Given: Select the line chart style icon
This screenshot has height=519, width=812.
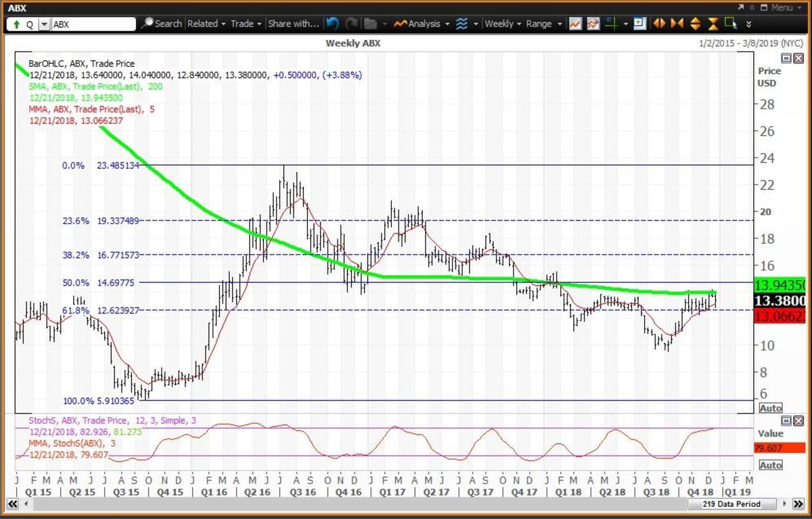Looking at the screenshot, I should pos(575,24).
